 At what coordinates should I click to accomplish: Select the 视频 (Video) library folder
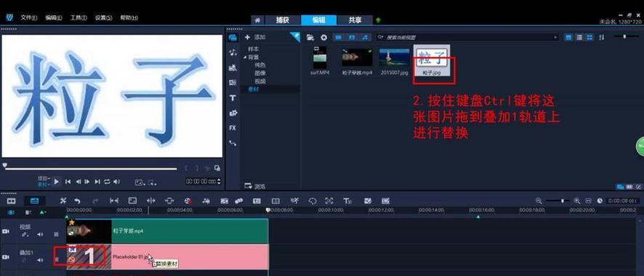[x=260, y=81]
